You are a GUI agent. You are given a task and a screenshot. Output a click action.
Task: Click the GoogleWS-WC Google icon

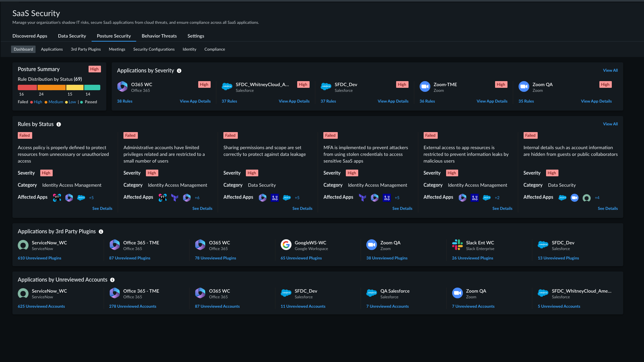[x=286, y=245]
